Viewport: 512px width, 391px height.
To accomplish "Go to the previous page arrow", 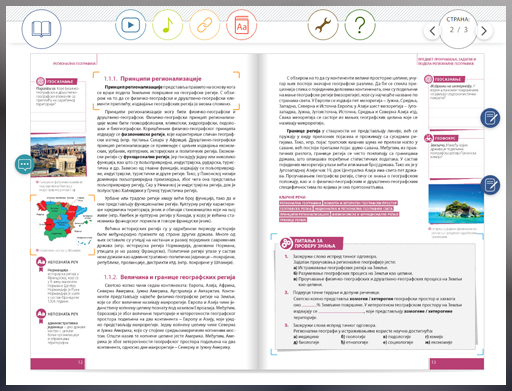I will pyautogui.click(x=432, y=31).
